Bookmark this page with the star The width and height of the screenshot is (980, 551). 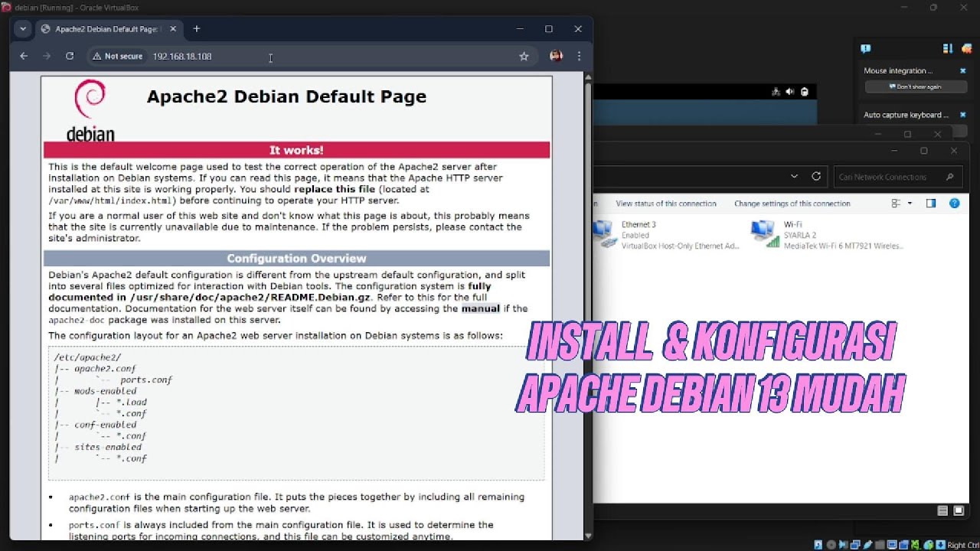click(x=524, y=56)
